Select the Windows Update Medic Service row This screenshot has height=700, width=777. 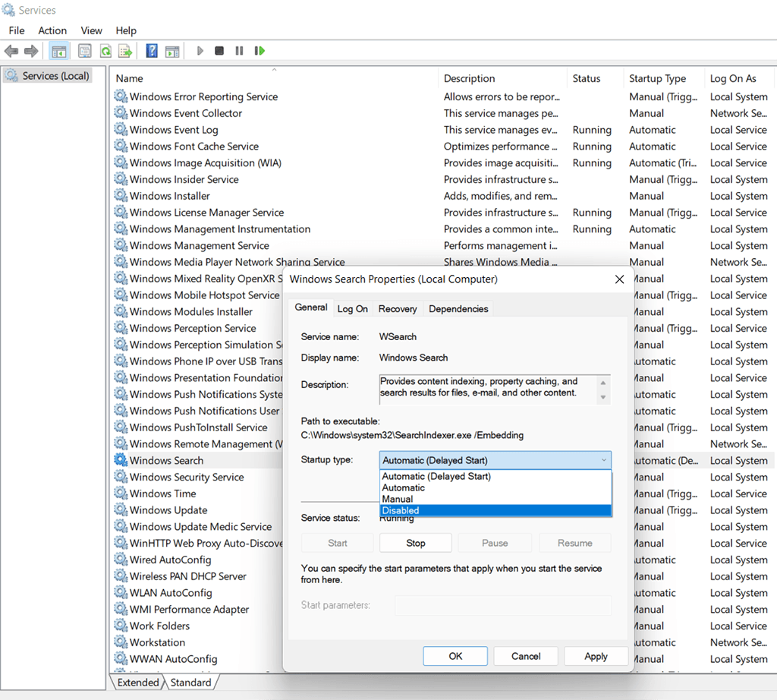click(x=198, y=526)
